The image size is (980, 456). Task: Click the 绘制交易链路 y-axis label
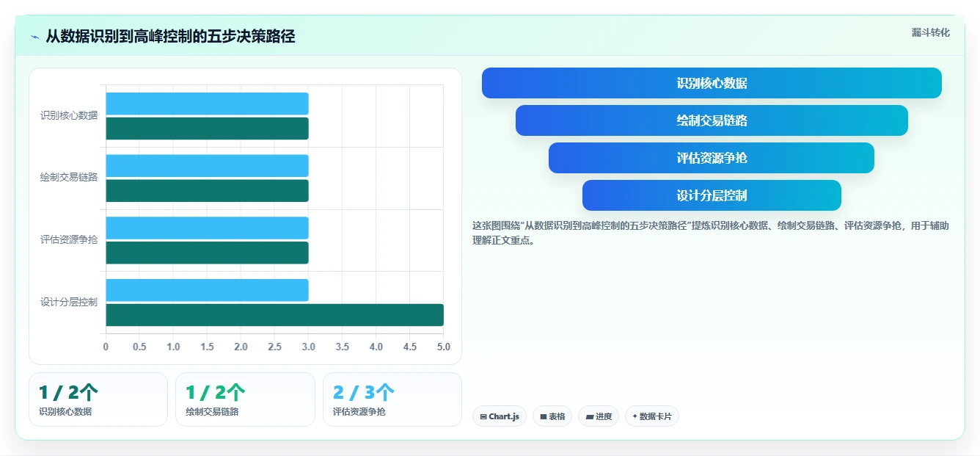[x=69, y=177]
